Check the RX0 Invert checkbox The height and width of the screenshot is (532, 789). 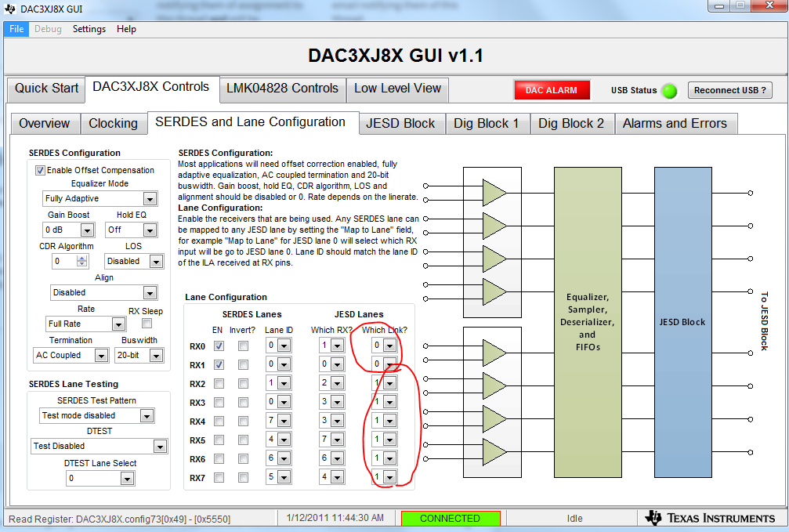coord(243,346)
